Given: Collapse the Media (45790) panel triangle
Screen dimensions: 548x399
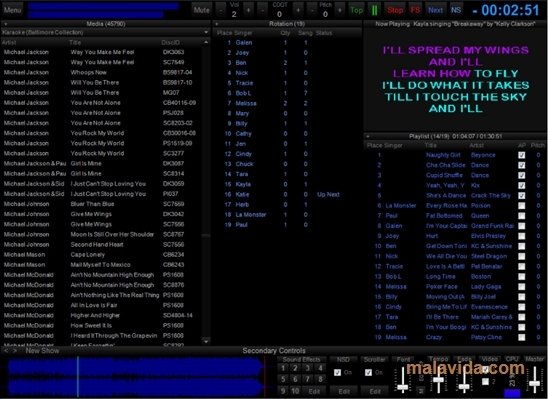Looking at the screenshot, I should (6, 24).
